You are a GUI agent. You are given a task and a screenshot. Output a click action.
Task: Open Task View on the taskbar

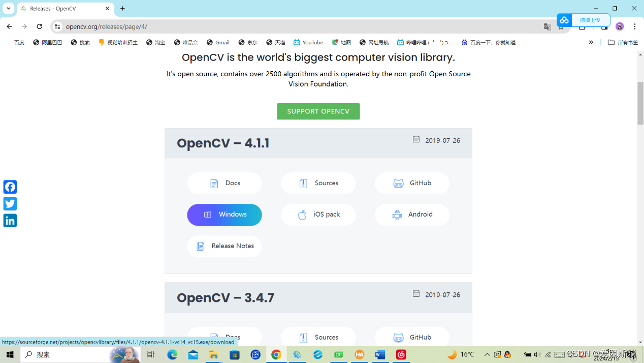(x=151, y=355)
